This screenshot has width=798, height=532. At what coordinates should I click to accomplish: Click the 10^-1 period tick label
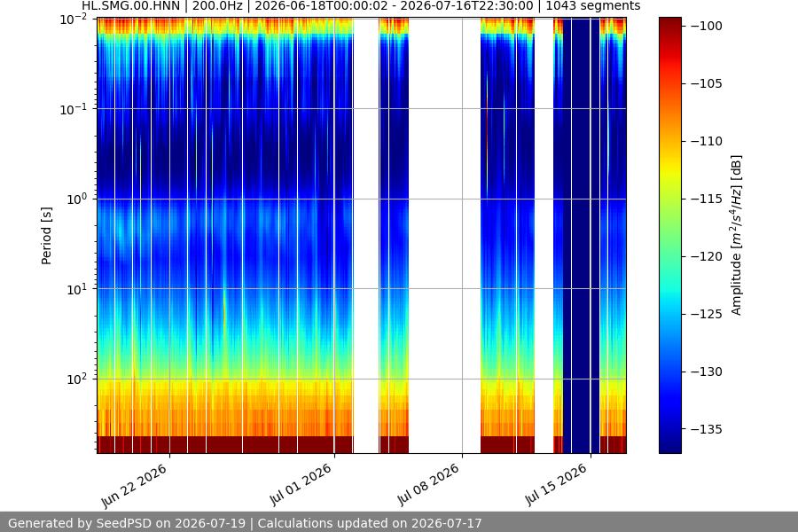pos(74,109)
